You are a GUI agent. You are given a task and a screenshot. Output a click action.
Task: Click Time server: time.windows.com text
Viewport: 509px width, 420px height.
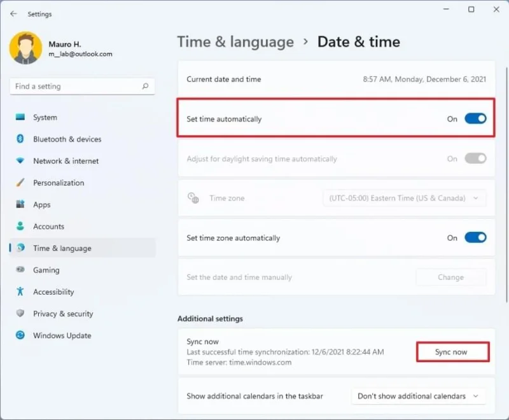(x=239, y=362)
